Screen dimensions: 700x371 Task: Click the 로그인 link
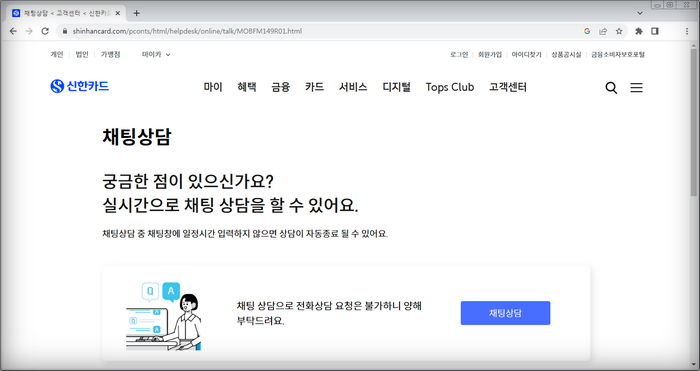(459, 54)
